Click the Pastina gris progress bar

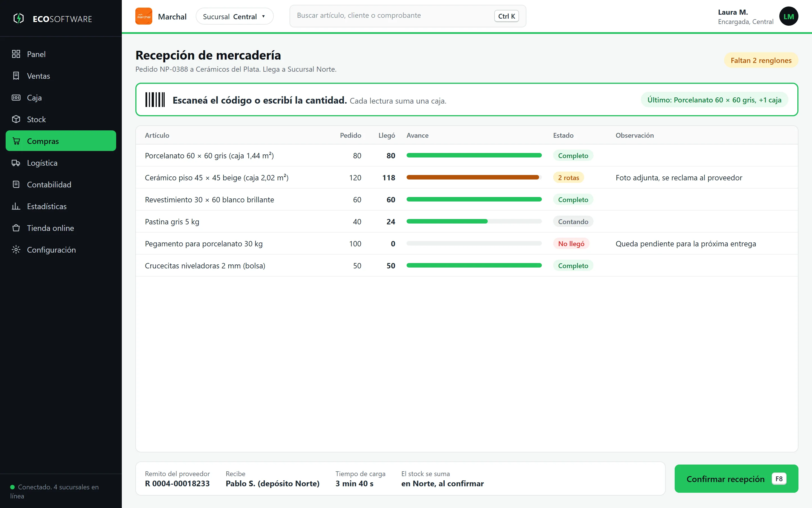474,222
